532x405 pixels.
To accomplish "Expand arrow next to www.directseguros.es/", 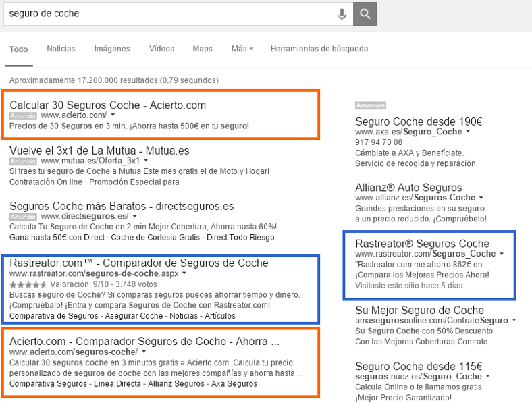I will 135,217.
